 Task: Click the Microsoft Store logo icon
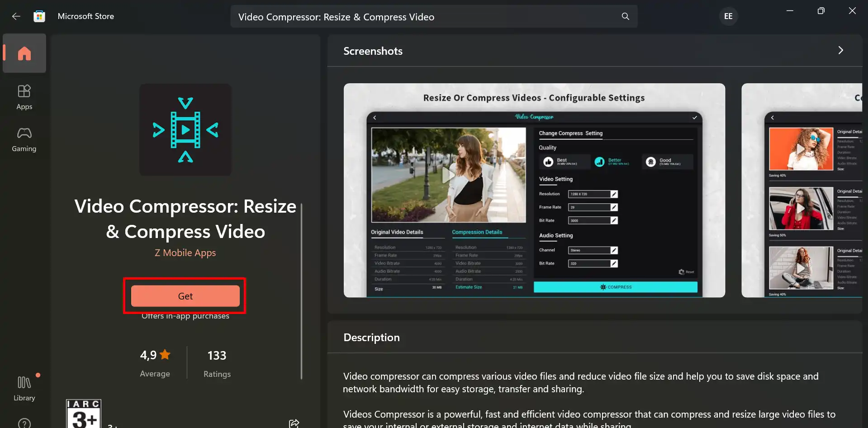click(39, 16)
